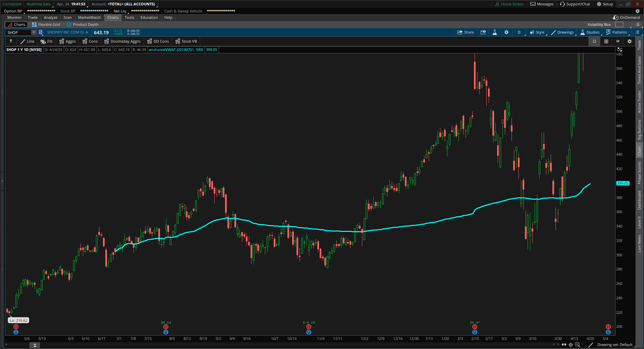Open the Setup menu

(605, 4)
